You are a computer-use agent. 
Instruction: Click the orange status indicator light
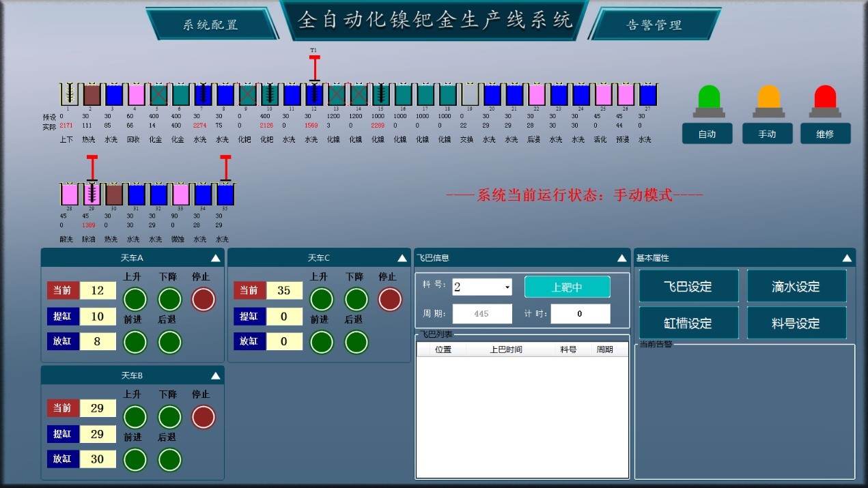tap(768, 101)
